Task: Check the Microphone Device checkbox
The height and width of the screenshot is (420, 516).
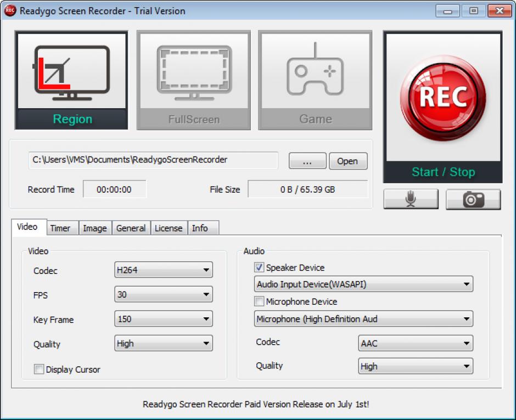Action: [x=259, y=301]
